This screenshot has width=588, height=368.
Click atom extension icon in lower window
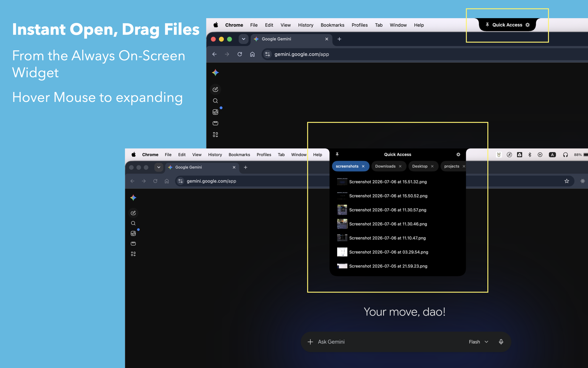click(x=583, y=181)
